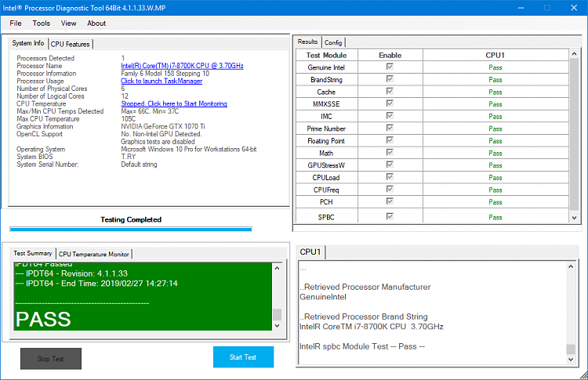Toggle the Prime Number enable checkbox
The height and width of the screenshot is (380, 588).
click(x=390, y=128)
